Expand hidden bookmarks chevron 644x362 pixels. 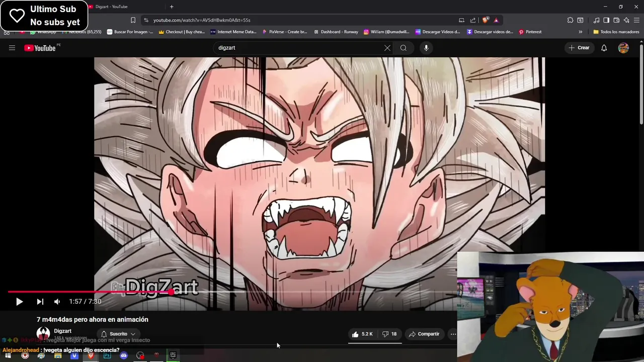[580, 32]
